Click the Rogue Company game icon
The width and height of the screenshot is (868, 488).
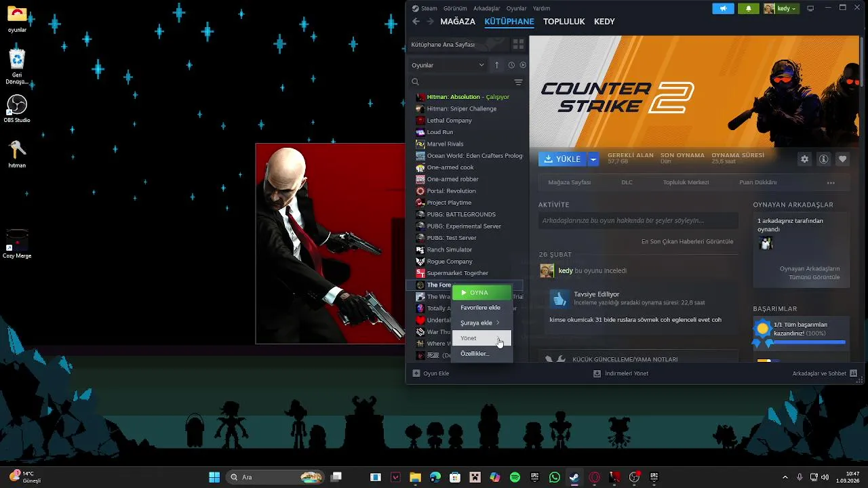tap(420, 262)
